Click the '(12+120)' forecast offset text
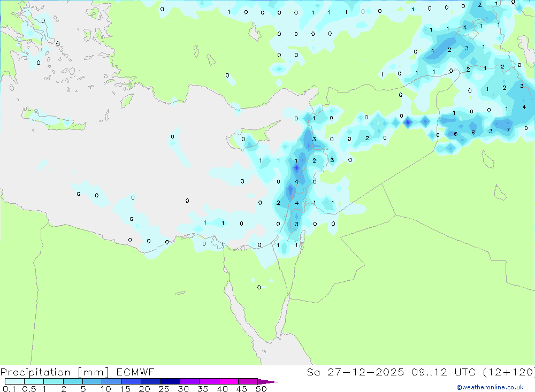535x392 pixels. 509,372
